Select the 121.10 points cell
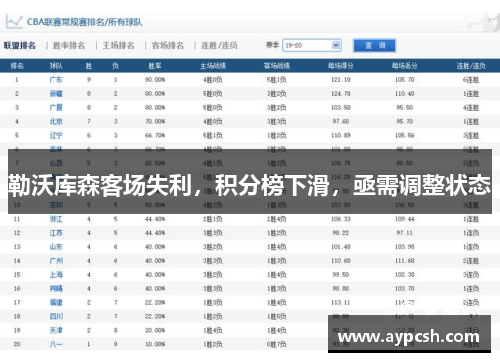Viewport: 500px width, 362px height. click(341, 80)
